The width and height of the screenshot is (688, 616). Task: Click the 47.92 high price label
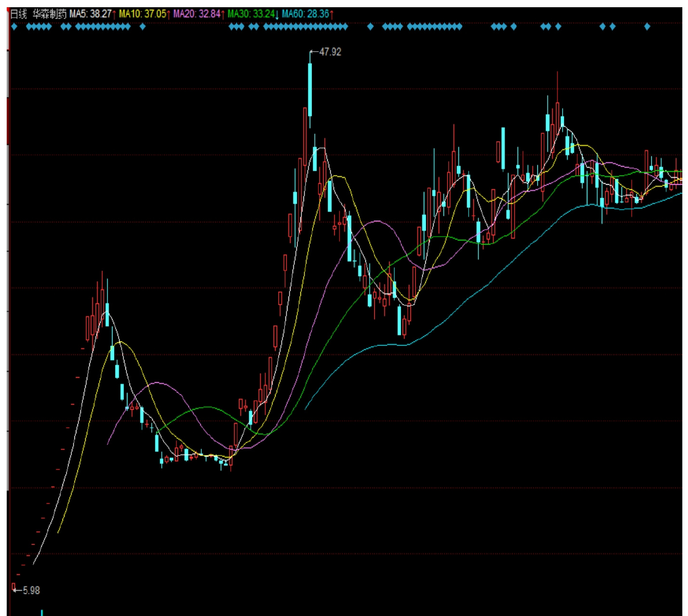pyautogui.click(x=330, y=52)
